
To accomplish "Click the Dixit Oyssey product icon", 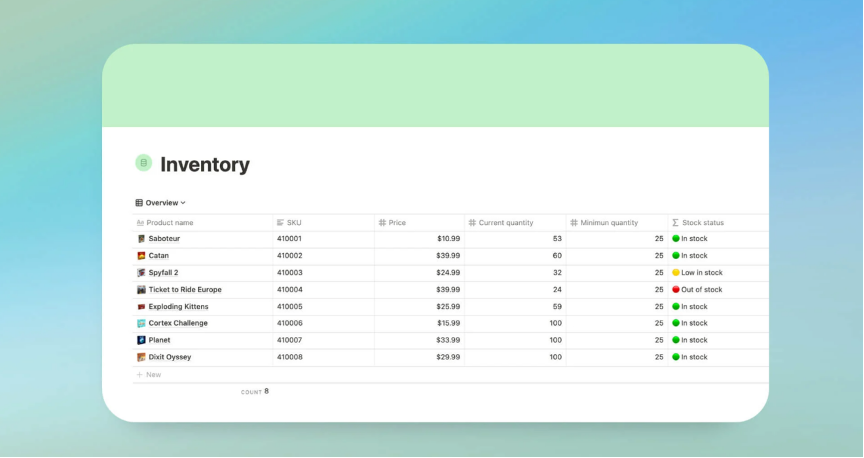I will (141, 357).
